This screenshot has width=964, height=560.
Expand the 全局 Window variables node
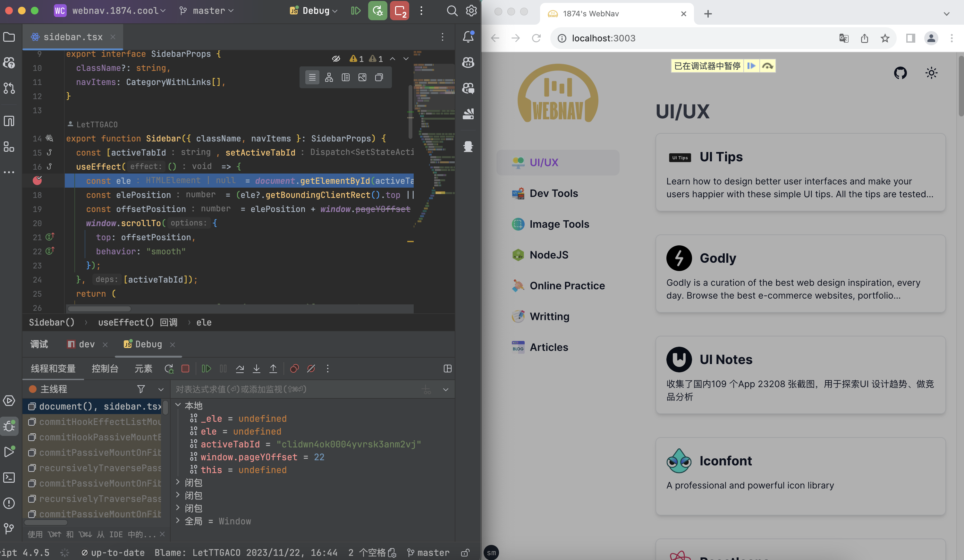[x=178, y=521]
